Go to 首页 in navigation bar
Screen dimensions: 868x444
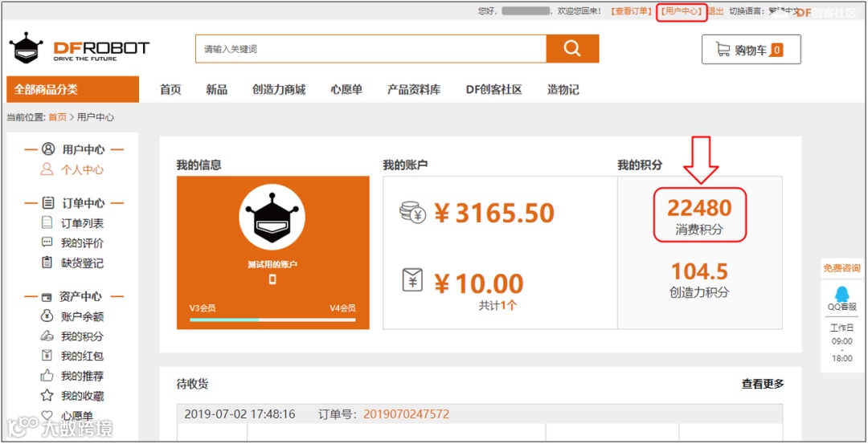coord(170,90)
